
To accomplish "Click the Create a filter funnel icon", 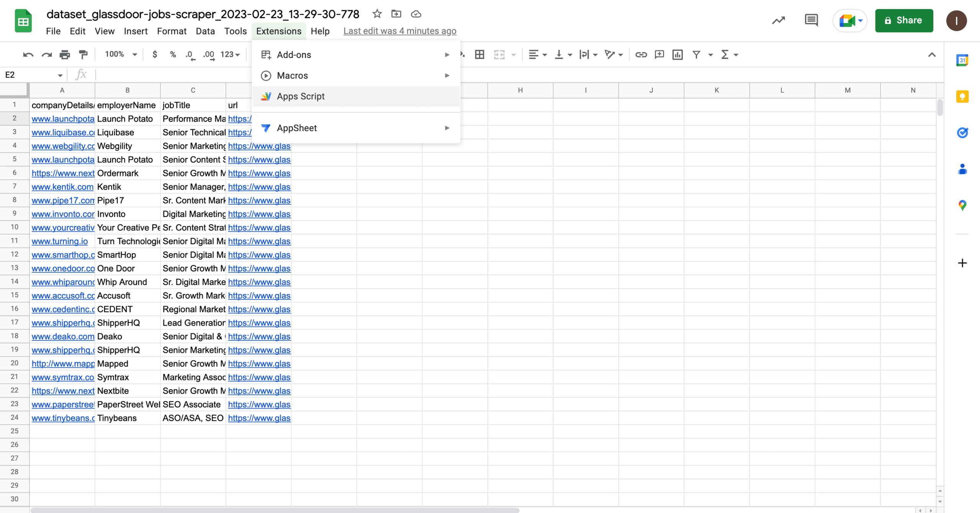I will (x=696, y=55).
